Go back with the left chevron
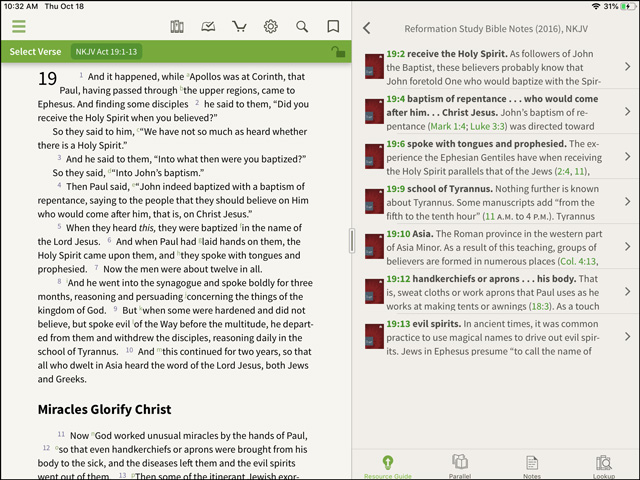 click(x=367, y=28)
